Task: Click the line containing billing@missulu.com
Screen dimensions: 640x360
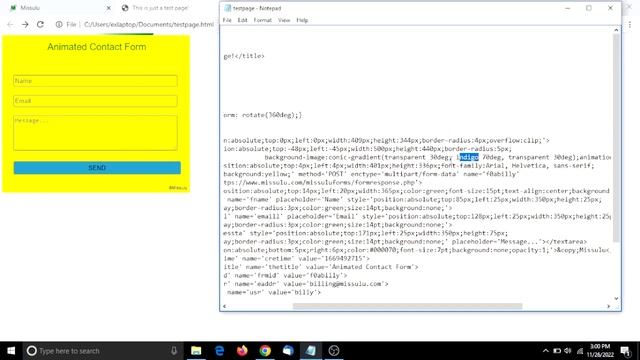Action: 306,284
